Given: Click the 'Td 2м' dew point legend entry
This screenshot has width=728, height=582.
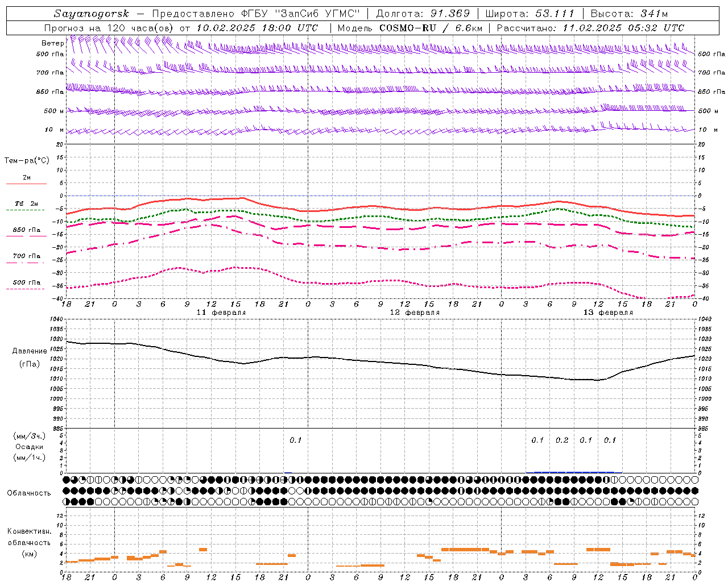Looking at the screenshot, I should (x=26, y=203).
